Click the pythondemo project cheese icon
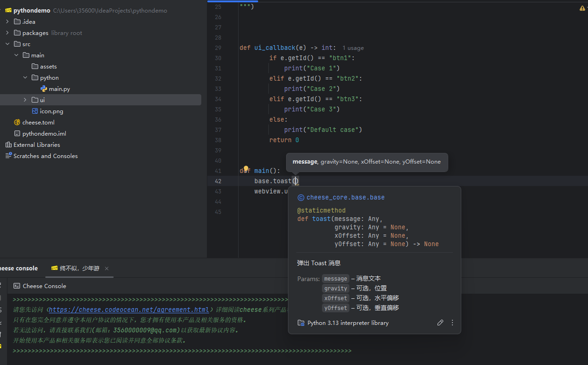 click(x=8, y=10)
